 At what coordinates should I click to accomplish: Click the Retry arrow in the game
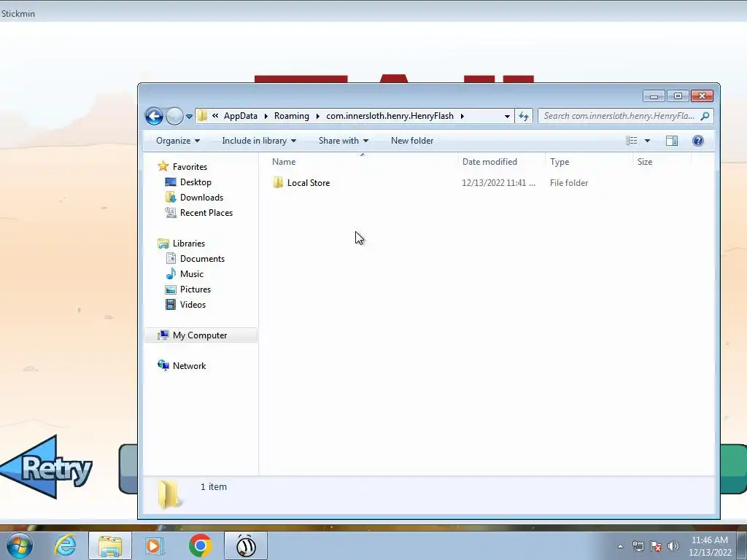pos(47,467)
